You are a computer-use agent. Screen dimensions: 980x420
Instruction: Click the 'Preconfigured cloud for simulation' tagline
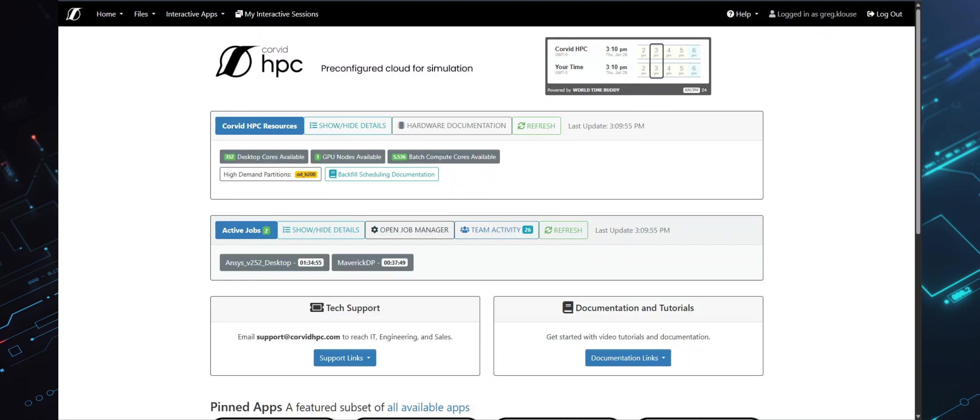click(x=397, y=68)
